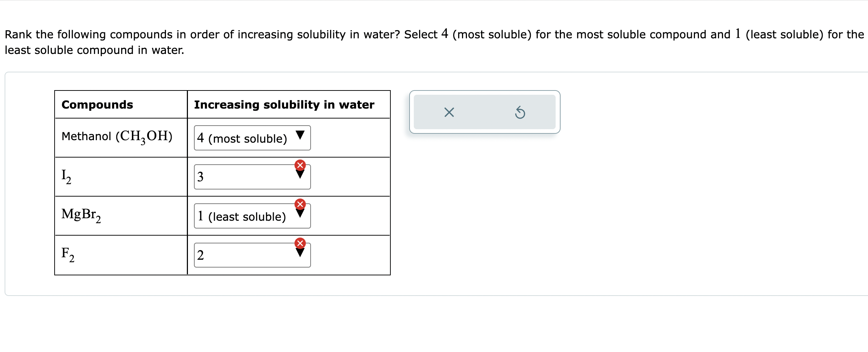The image size is (868, 352).
Task: Click the question prompt text
Action: point(434,42)
